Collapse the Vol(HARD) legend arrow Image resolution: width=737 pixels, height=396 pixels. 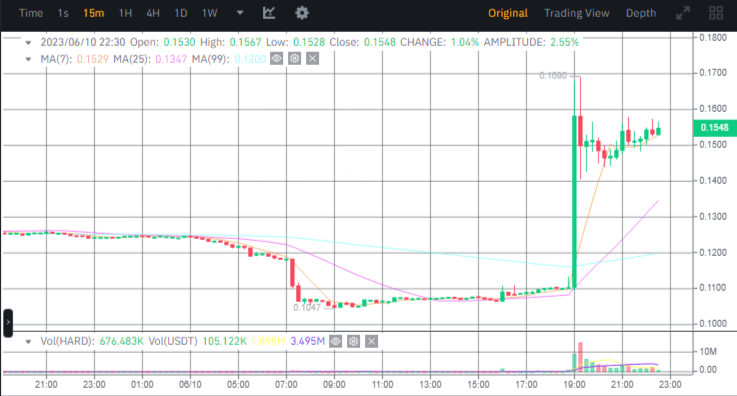(28, 342)
